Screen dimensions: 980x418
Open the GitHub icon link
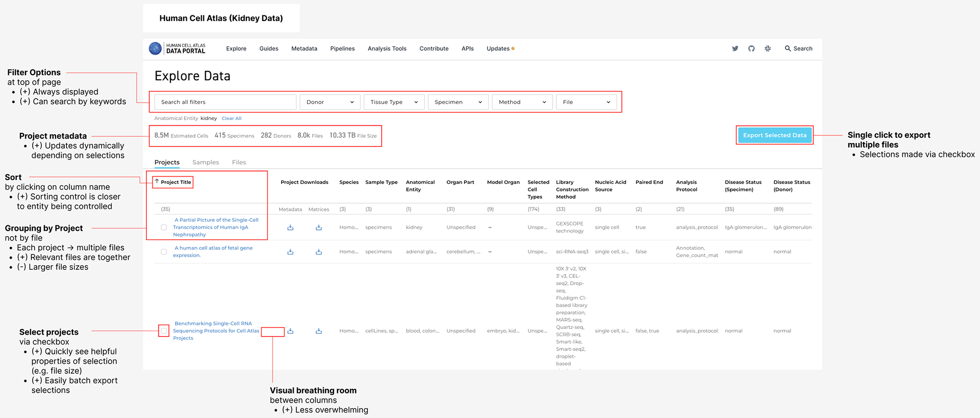751,49
